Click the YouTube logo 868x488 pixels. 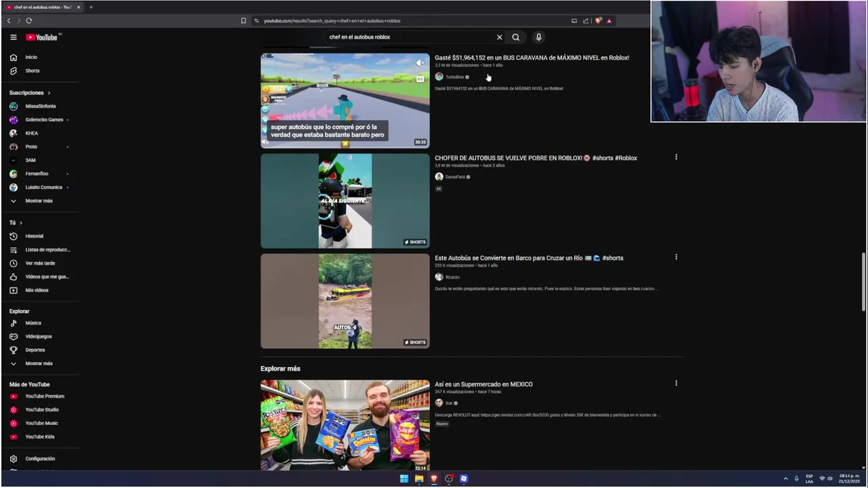point(43,37)
